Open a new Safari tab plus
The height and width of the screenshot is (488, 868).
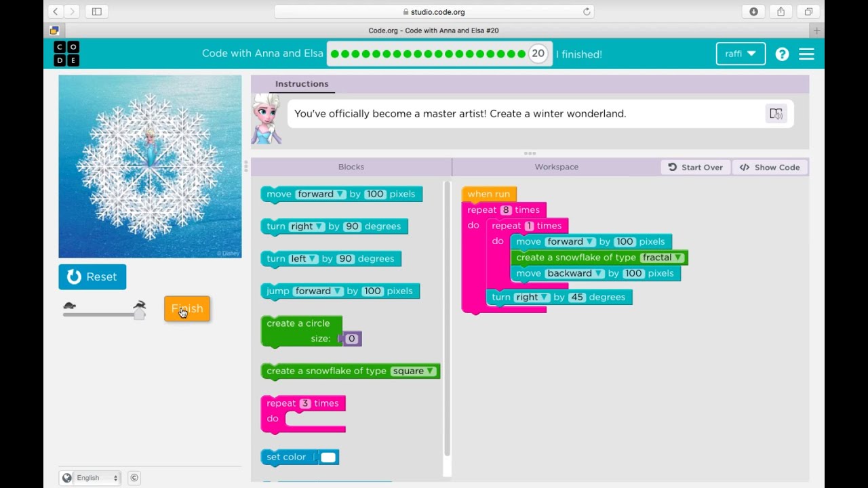[x=816, y=30]
